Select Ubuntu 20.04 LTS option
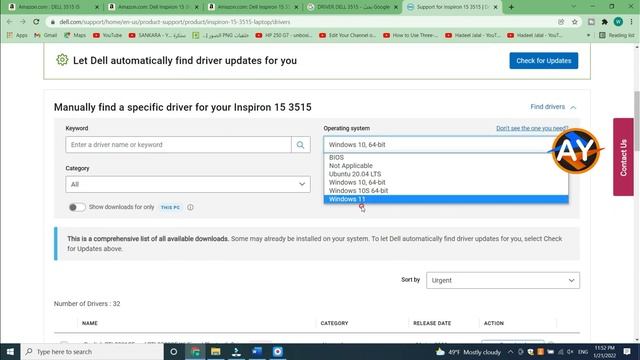The height and width of the screenshot is (360, 640). pos(446,174)
